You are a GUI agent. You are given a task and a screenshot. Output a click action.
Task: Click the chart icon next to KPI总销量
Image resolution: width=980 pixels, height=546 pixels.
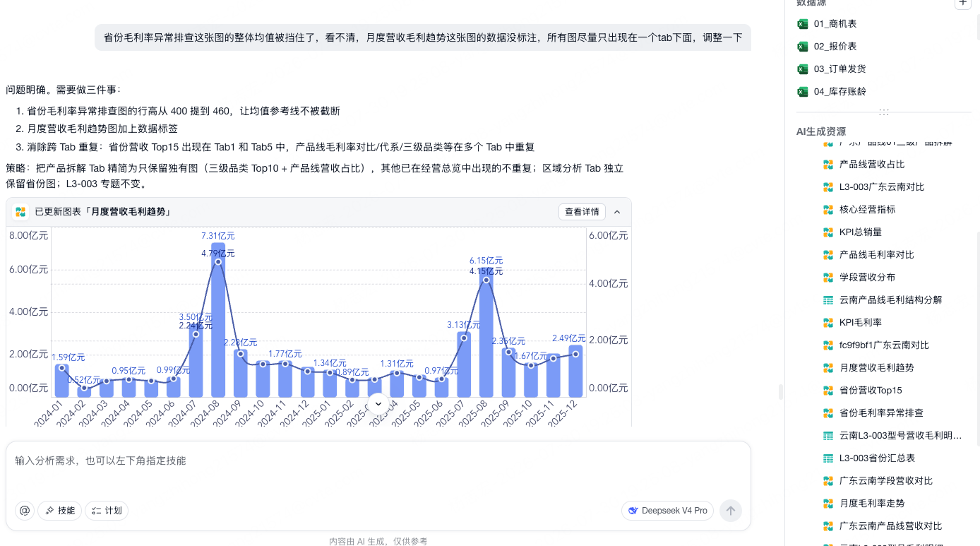[x=828, y=232]
